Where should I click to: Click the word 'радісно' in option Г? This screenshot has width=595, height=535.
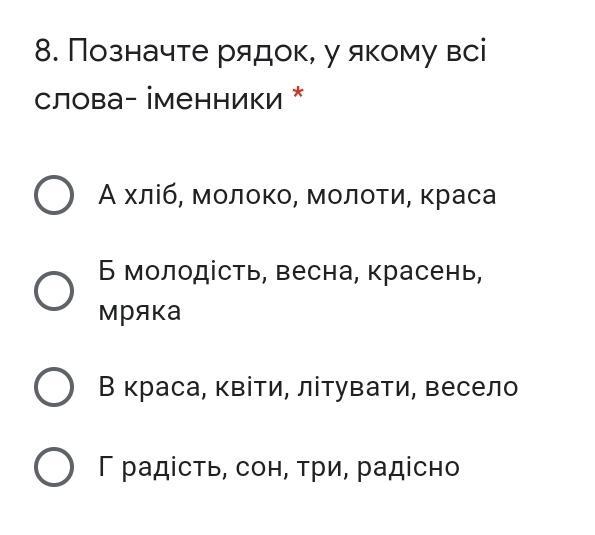click(408, 467)
